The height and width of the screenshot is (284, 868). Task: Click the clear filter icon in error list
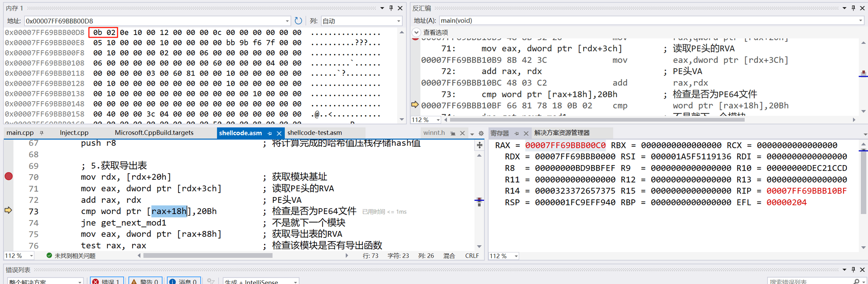coord(211,281)
